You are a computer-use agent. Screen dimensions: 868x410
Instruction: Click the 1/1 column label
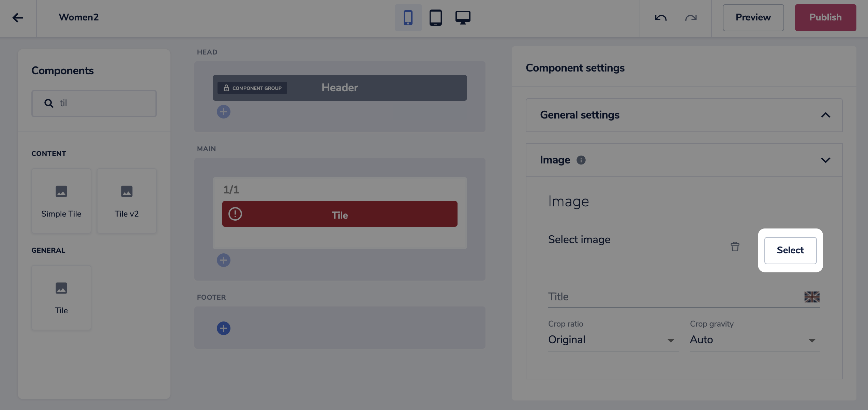[231, 190]
